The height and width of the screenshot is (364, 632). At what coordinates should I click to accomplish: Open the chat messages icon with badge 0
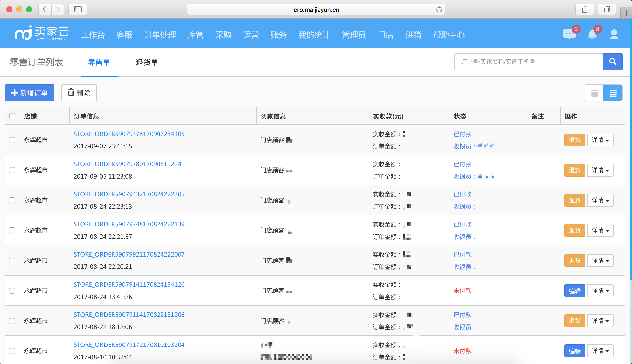tap(569, 34)
